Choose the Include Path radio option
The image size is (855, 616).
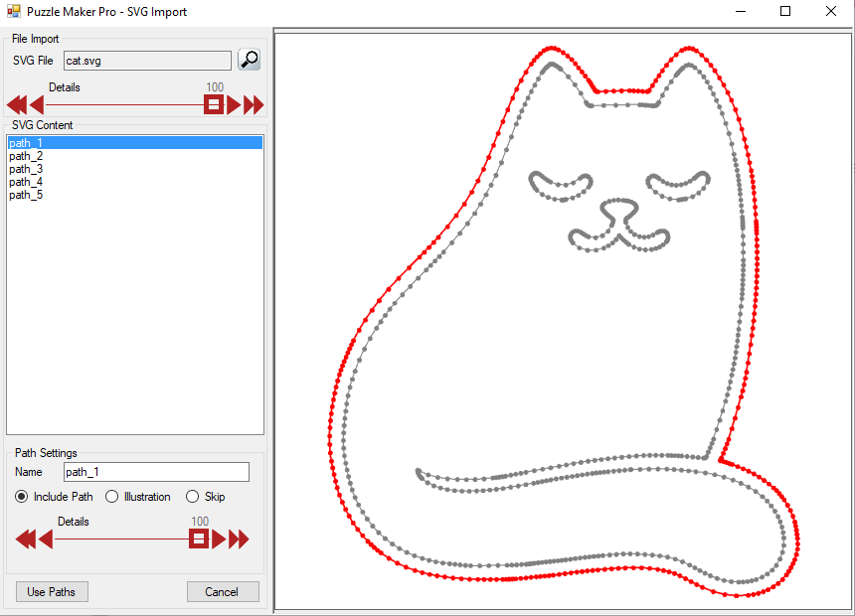pos(54,497)
